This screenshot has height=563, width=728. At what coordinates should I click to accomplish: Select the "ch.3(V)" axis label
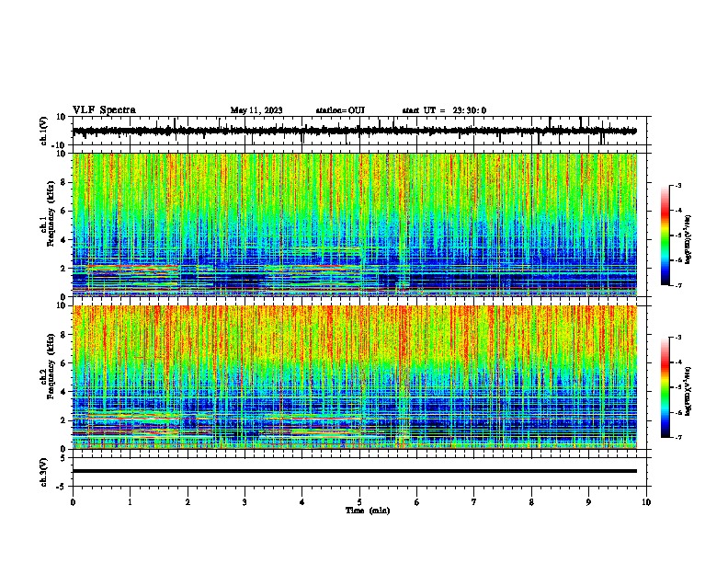[44, 472]
